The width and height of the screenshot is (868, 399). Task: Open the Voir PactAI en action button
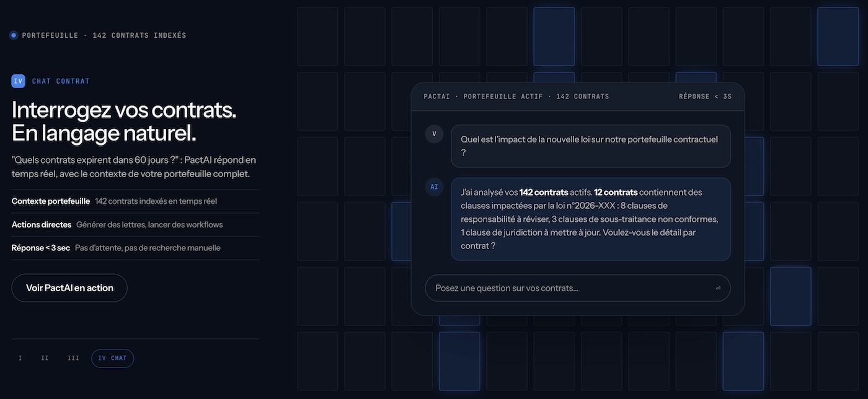point(69,288)
